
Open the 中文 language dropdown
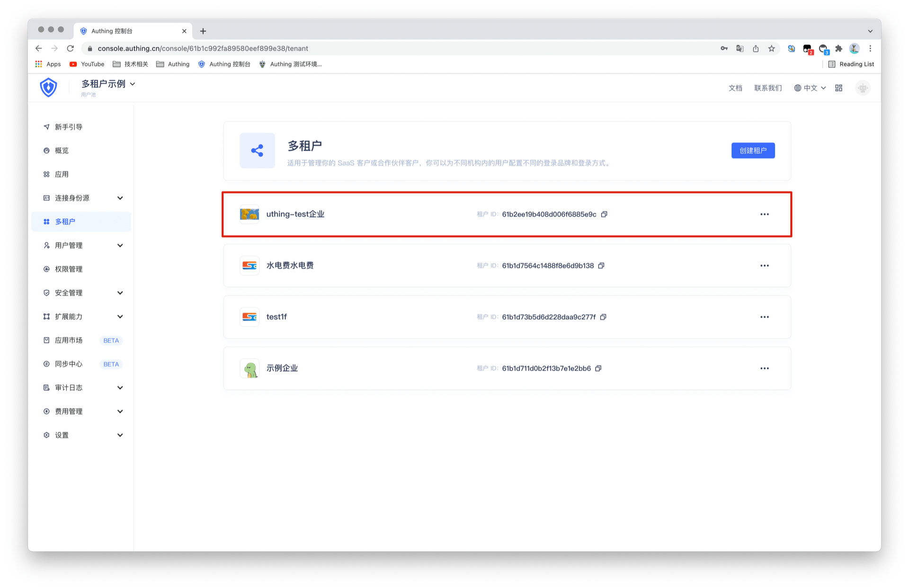(810, 88)
